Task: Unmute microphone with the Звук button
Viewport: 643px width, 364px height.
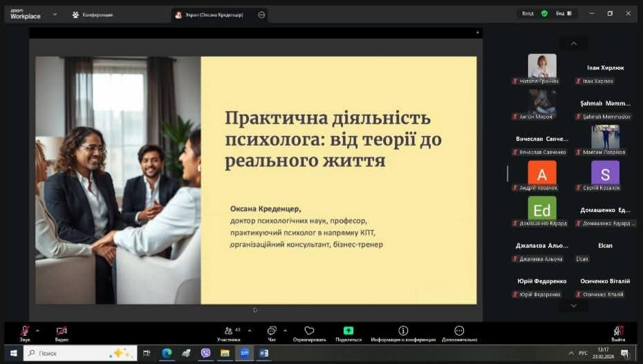Action: point(25,332)
